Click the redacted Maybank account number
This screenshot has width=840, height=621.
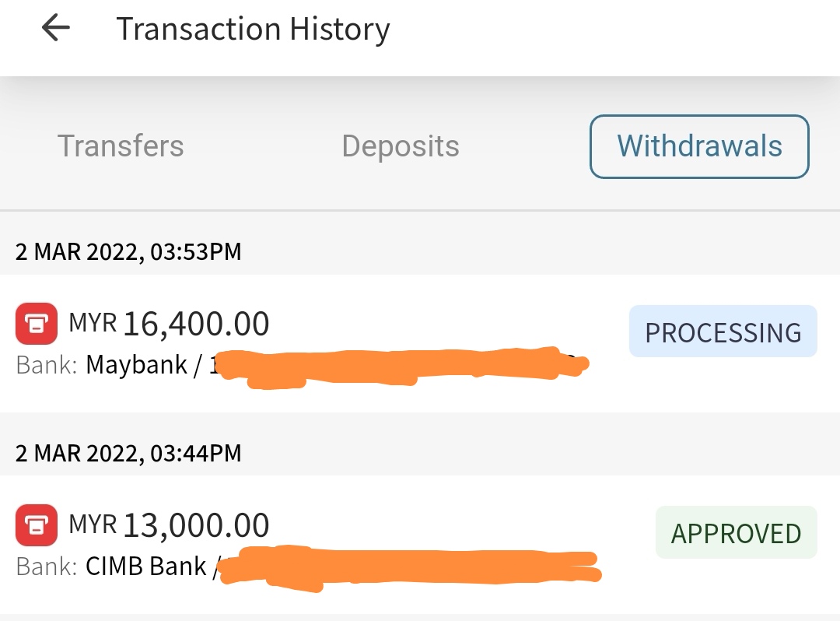pos(397,367)
